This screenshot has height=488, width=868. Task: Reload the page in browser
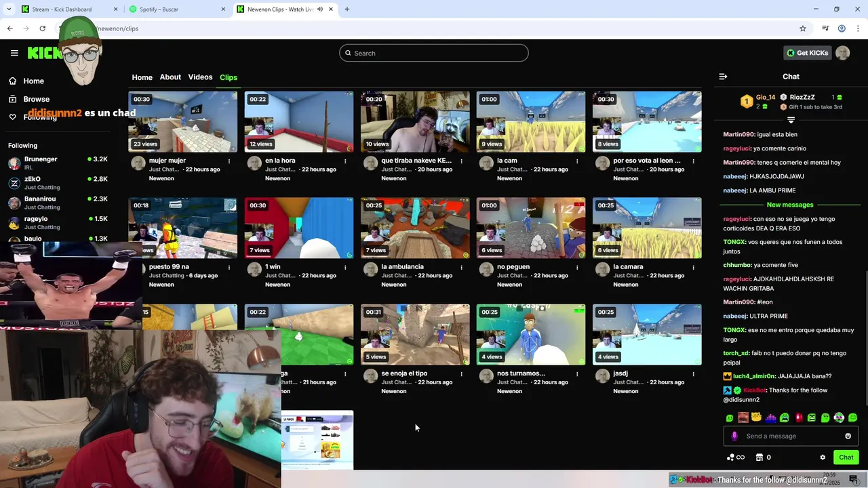click(x=42, y=28)
